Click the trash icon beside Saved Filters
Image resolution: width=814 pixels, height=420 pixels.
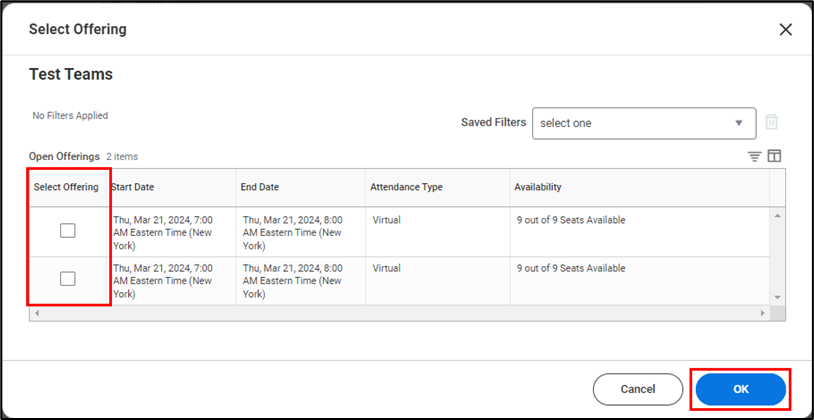point(772,122)
